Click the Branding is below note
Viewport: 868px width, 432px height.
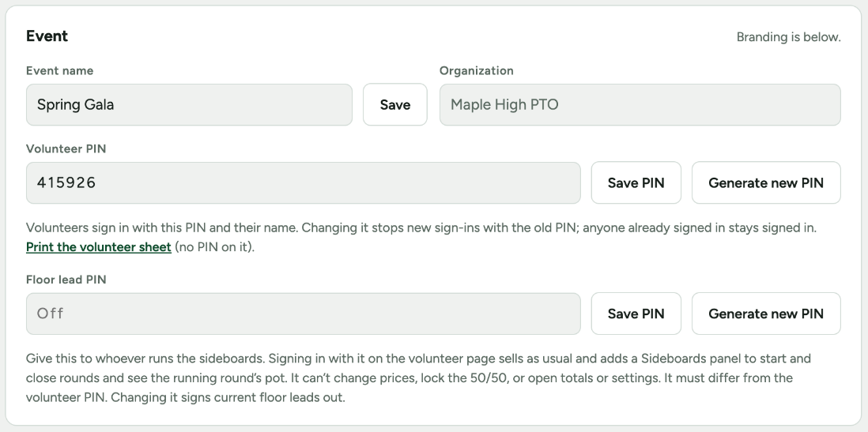pos(788,37)
